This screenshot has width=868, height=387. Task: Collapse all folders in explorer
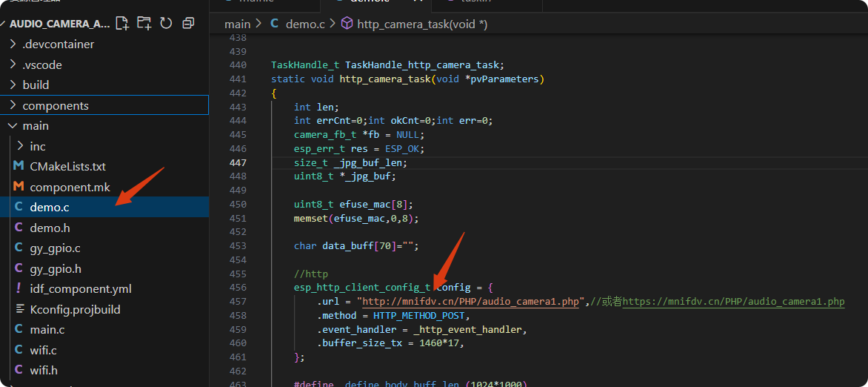coord(188,23)
